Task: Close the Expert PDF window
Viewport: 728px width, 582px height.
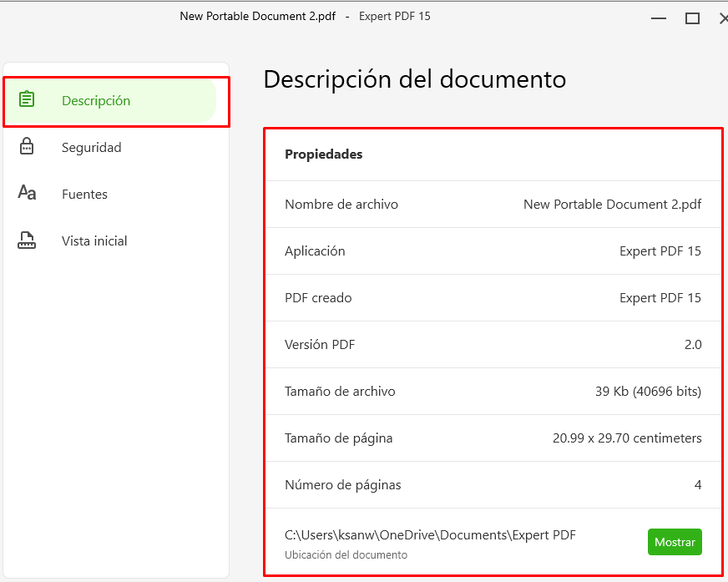Action: (723, 18)
